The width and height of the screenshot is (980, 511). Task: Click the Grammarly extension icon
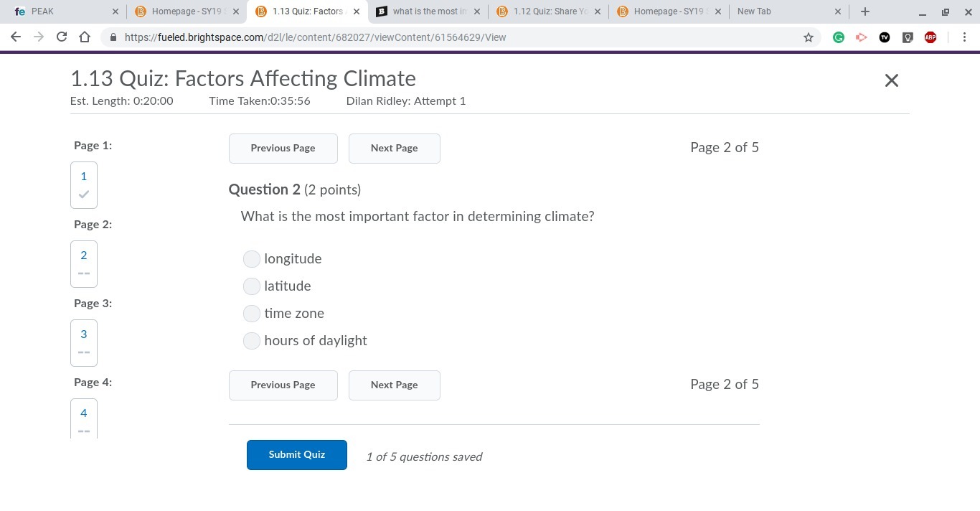pyautogui.click(x=838, y=37)
